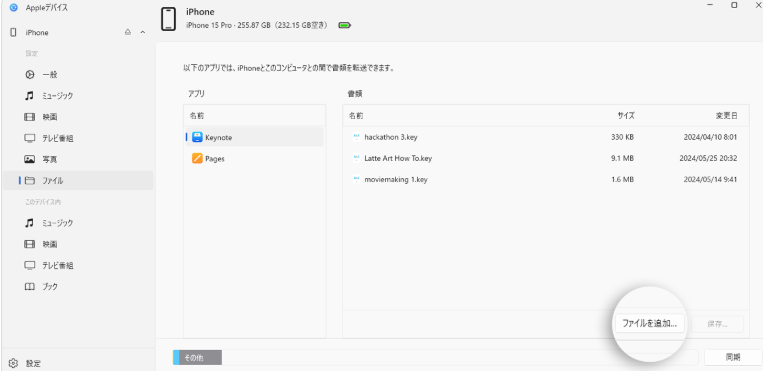Click the 保存... button

pyautogui.click(x=718, y=324)
